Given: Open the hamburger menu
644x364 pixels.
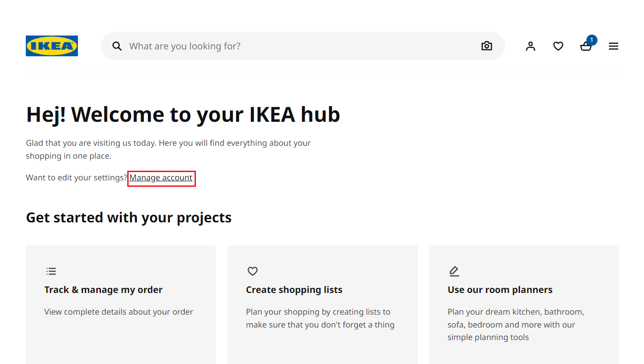Looking at the screenshot, I should click(614, 46).
